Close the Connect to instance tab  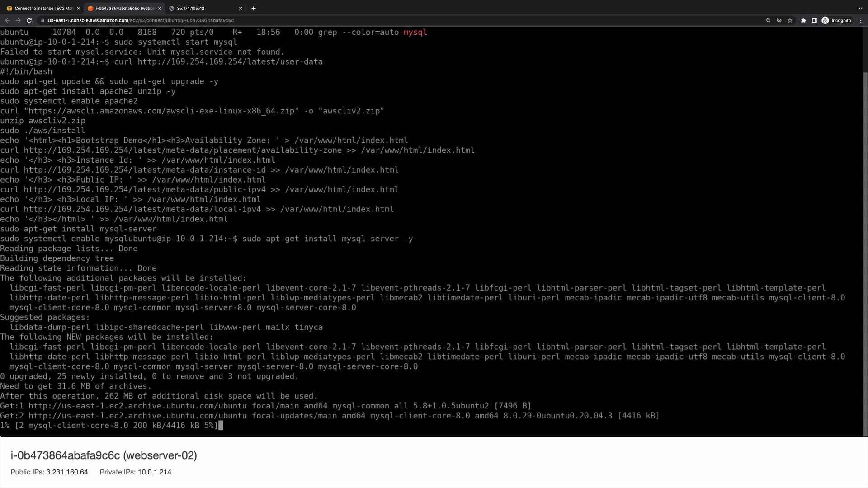coord(78,8)
